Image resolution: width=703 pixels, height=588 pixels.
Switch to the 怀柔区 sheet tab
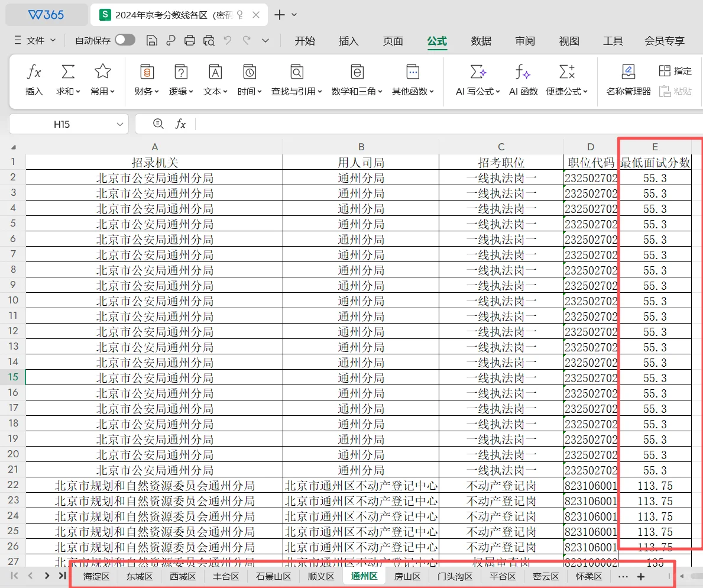click(x=589, y=576)
